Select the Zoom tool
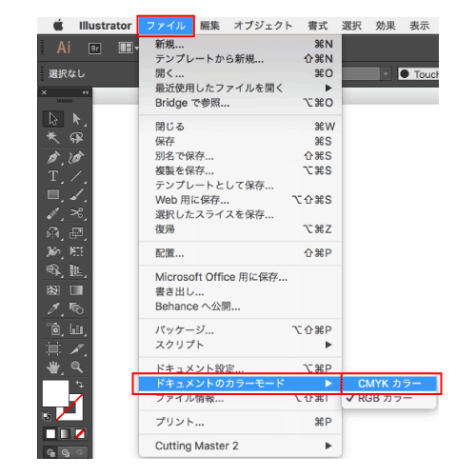Image resolution: width=476 pixels, height=476 pixels. [76, 367]
